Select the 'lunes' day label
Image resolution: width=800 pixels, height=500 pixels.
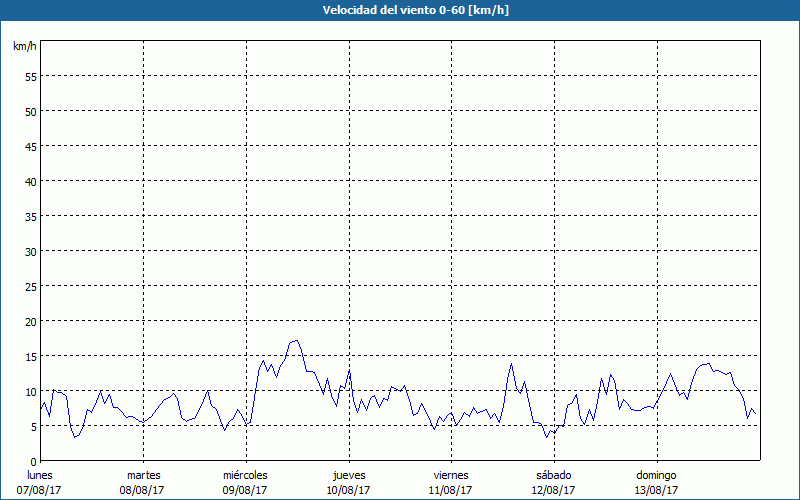(x=41, y=475)
